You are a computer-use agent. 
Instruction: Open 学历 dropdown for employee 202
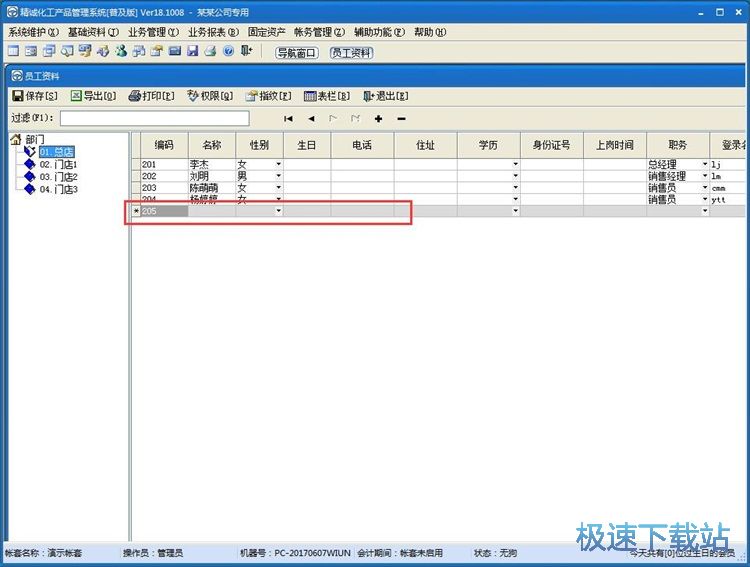515,176
